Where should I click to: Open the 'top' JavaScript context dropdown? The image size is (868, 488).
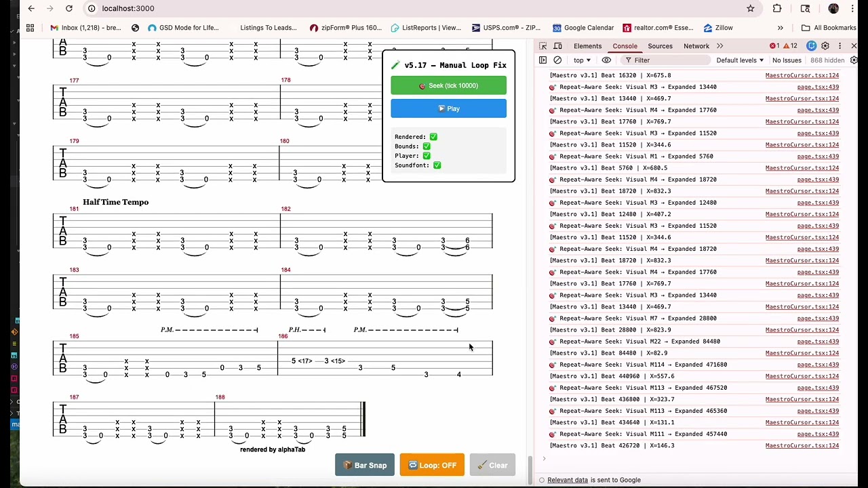coord(582,60)
